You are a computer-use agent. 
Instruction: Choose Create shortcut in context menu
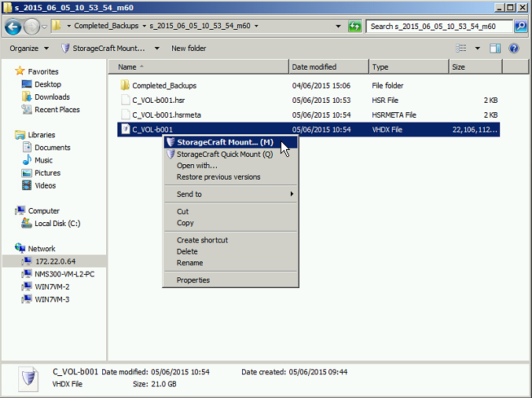click(x=231, y=240)
